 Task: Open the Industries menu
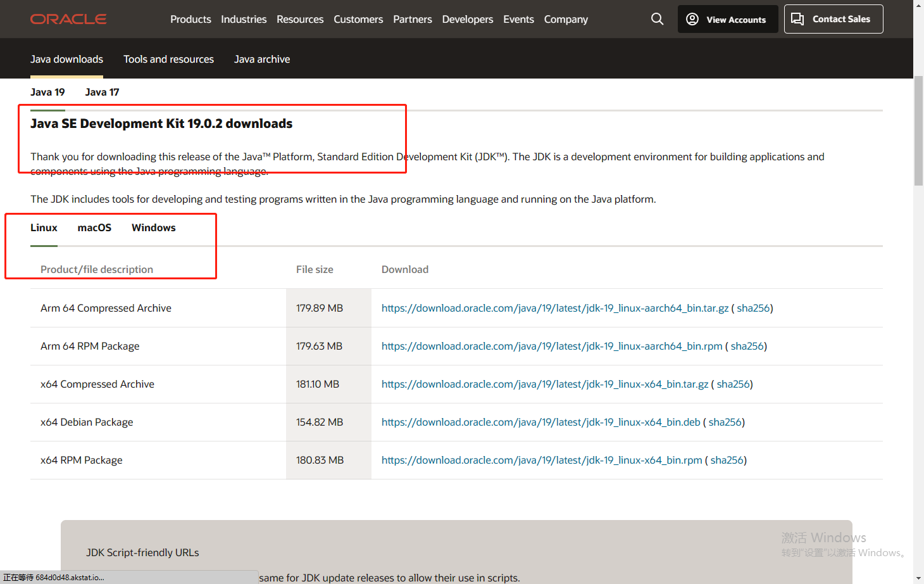244,19
